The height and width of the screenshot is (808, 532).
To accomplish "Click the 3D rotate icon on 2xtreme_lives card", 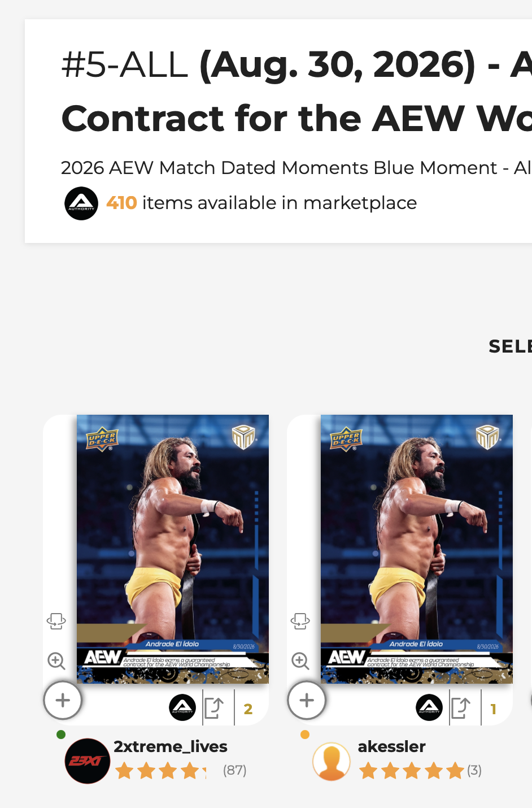I will tap(56, 621).
